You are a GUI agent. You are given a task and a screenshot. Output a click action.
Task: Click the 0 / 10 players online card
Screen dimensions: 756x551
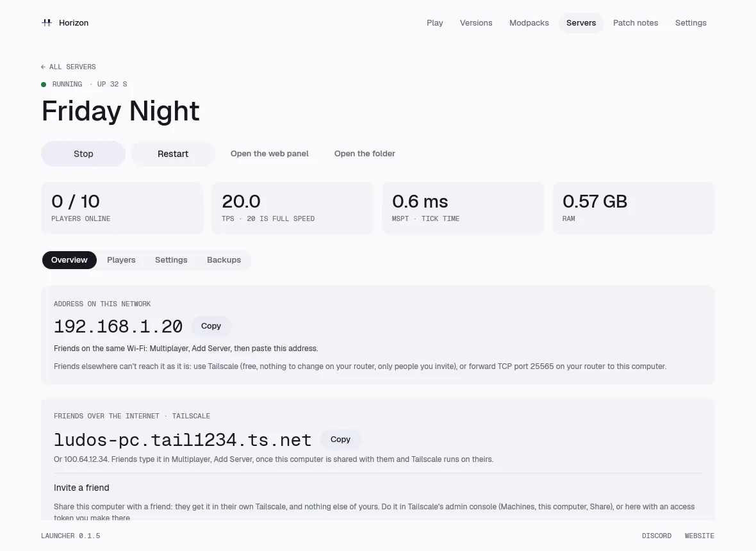point(122,208)
